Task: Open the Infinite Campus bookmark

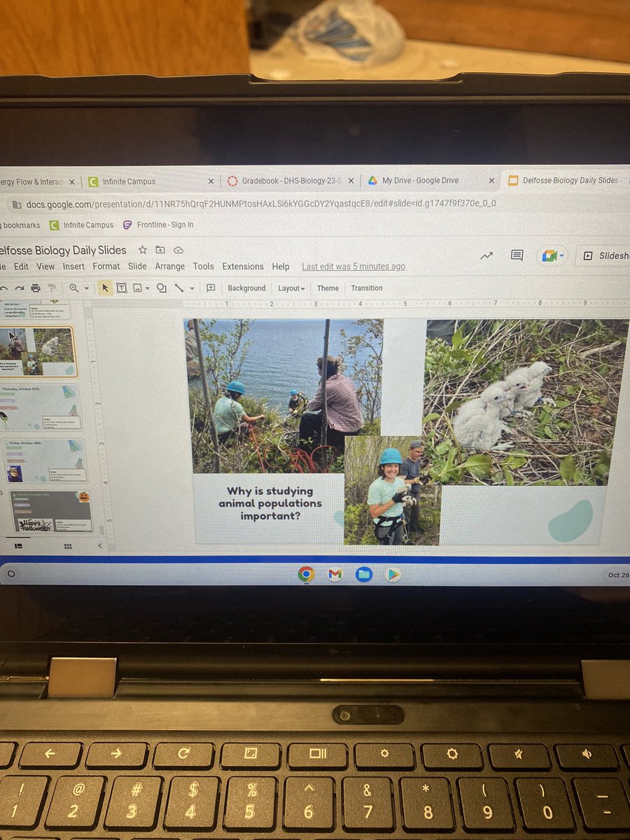Action: pyautogui.click(x=81, y=225)
